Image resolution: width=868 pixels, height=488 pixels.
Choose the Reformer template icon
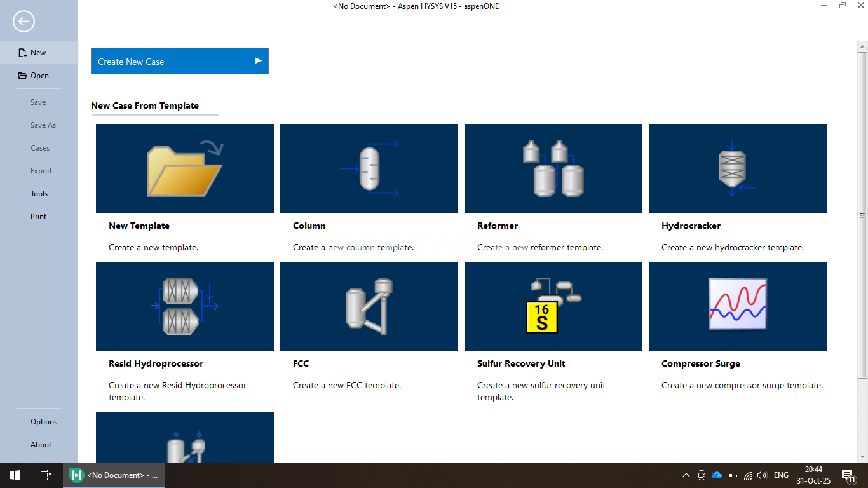click(x=553, y=168)
